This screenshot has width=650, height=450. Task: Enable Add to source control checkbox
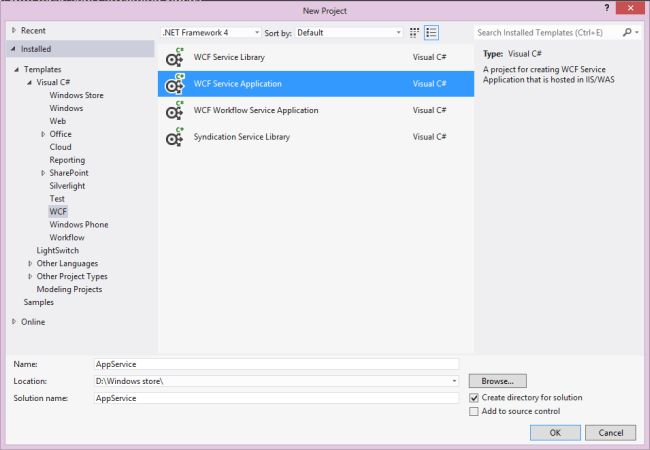point(474,411)
